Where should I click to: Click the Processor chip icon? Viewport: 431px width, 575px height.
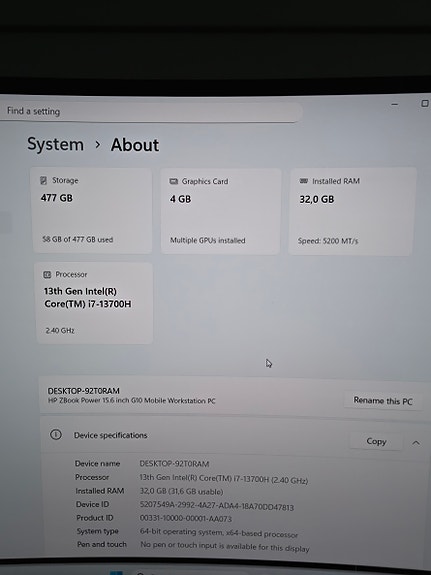click(47, 275)
